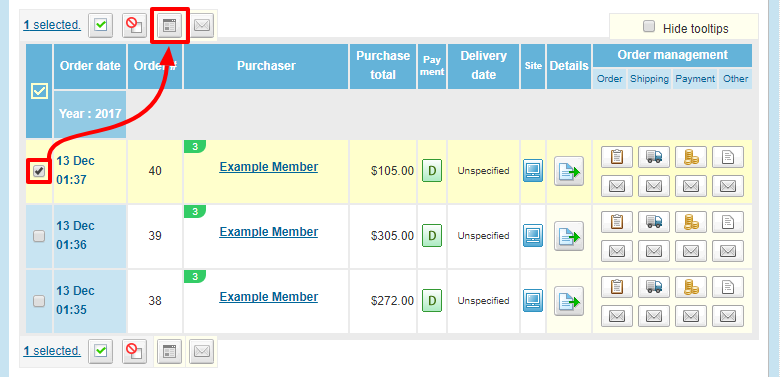Uncheck the checkbox for order 40
The height and width of the screenshot is (377, 780).
(39, 171)
